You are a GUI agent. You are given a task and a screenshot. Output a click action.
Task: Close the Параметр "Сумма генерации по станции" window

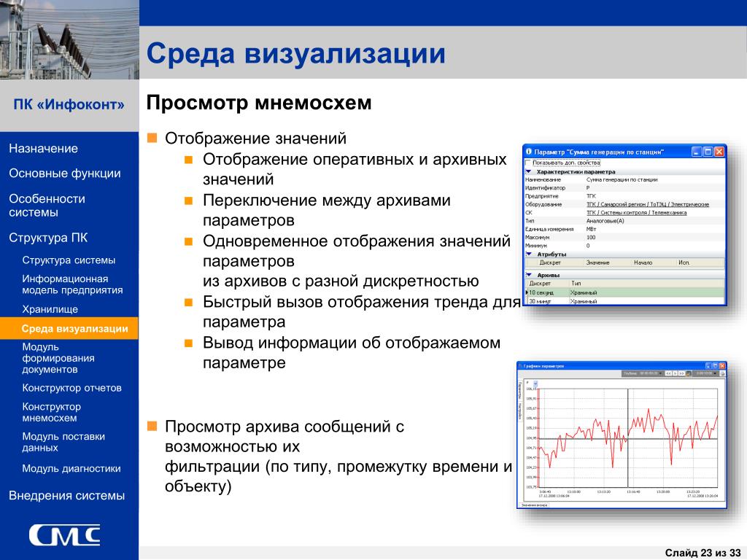[x=719, y=152]
